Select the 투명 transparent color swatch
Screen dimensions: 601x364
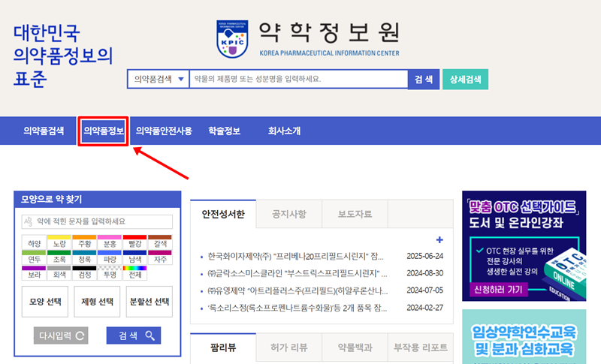pyautogui.click(x=110, y=273)
